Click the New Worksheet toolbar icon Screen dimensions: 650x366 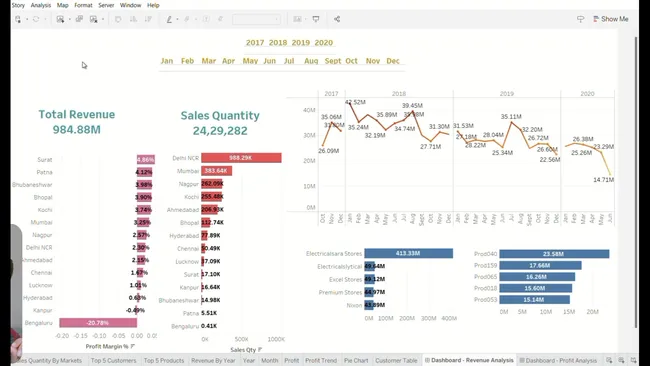61,19
